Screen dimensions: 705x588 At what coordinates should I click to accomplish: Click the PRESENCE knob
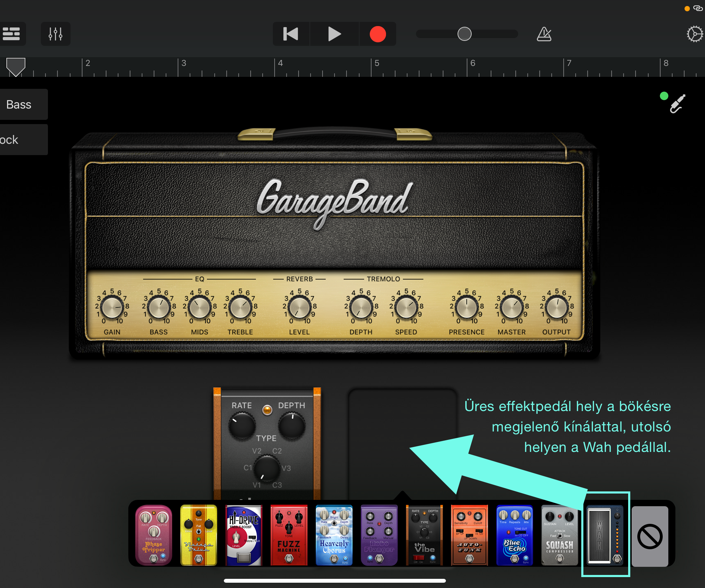[467, 307]
